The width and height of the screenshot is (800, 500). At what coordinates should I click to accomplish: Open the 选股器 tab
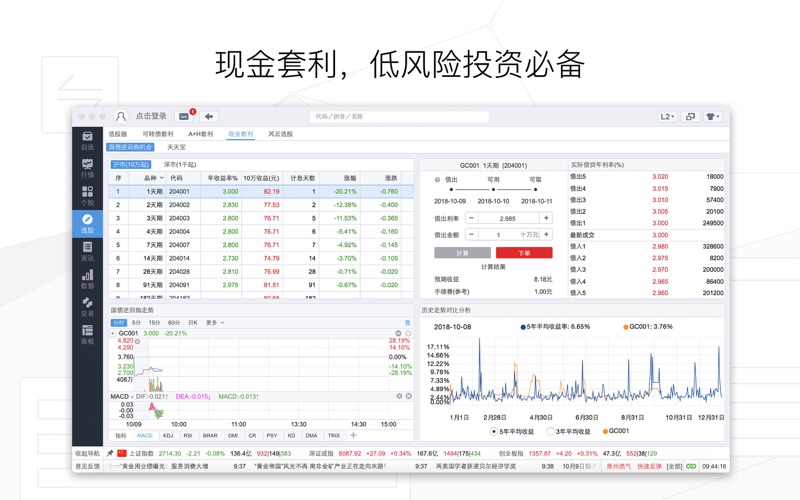118,134
